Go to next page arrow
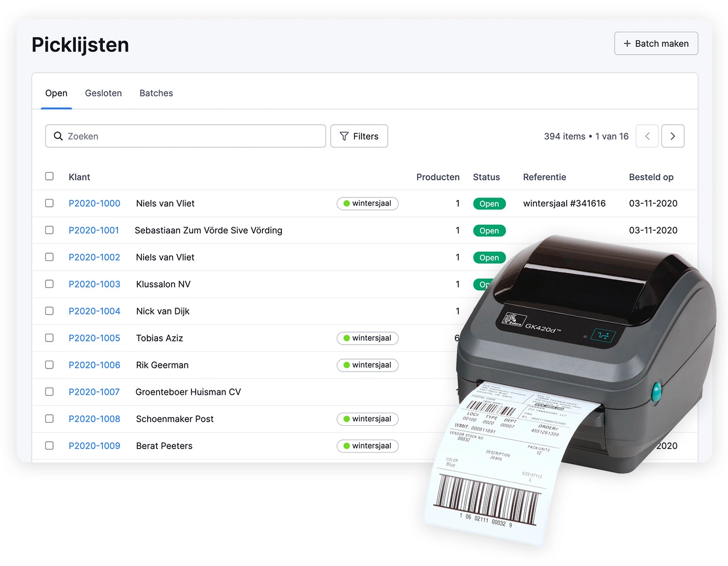The image size is (728, 566). tap(672, 136)
